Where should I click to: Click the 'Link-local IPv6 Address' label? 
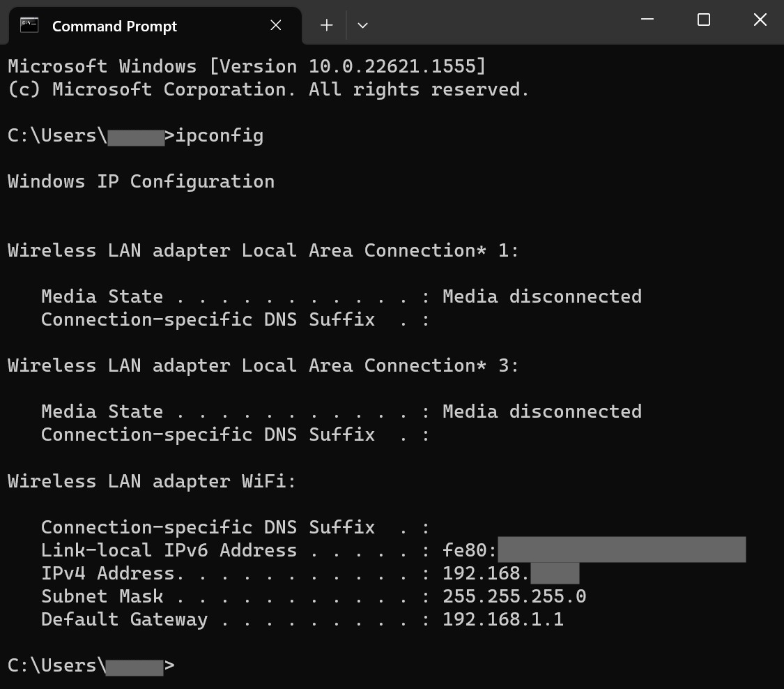pyautogui.click(x=169, y=550)
